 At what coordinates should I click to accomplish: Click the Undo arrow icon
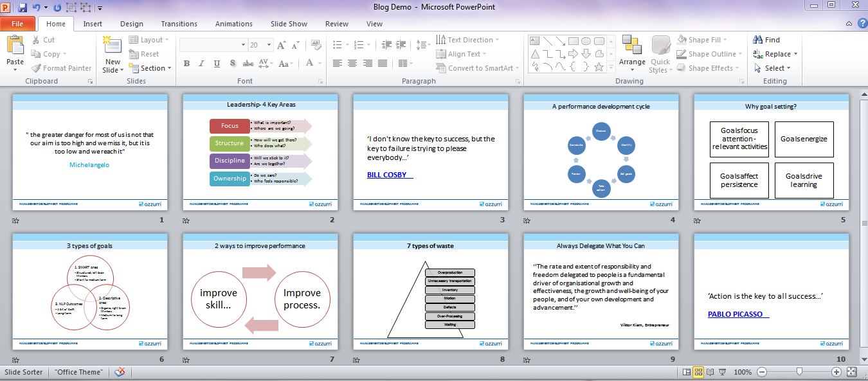[37, 8]
